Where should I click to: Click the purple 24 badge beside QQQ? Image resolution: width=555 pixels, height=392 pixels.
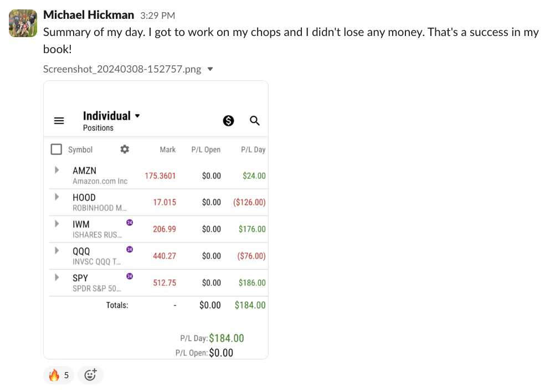click(x=130, y=249)
